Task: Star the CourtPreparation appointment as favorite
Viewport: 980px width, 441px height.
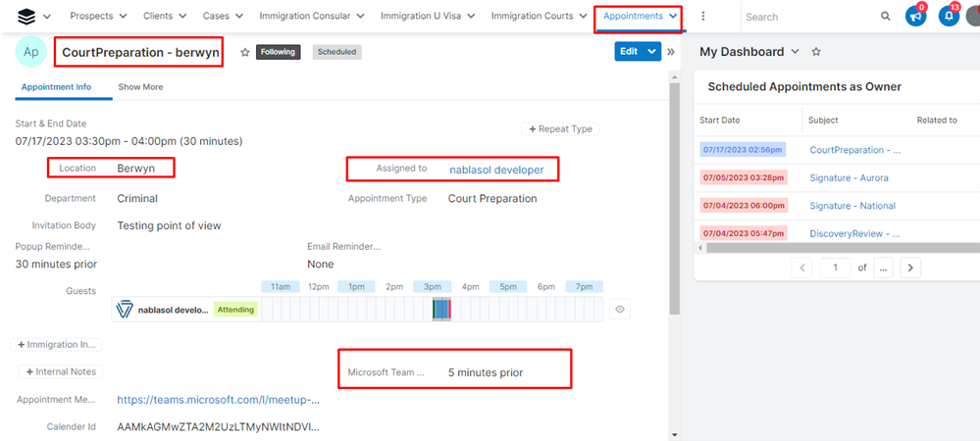Action: pos(245,52)
